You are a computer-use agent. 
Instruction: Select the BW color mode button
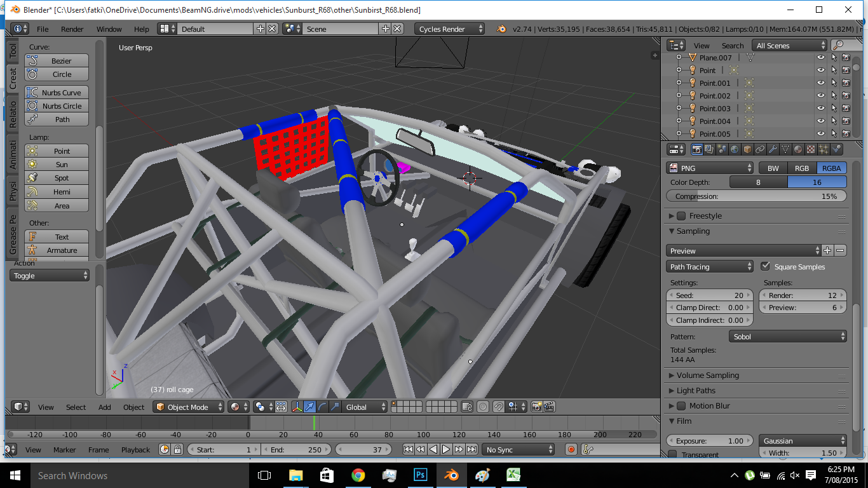[773, 168]
